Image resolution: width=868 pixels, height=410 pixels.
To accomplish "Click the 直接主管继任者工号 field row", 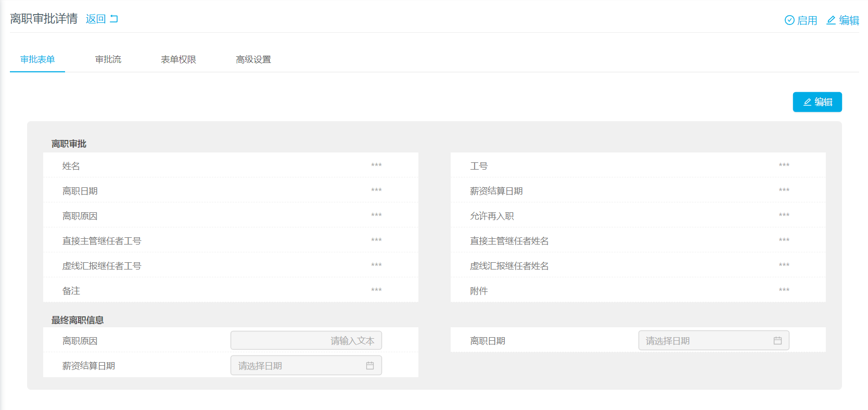I will 231,240.
